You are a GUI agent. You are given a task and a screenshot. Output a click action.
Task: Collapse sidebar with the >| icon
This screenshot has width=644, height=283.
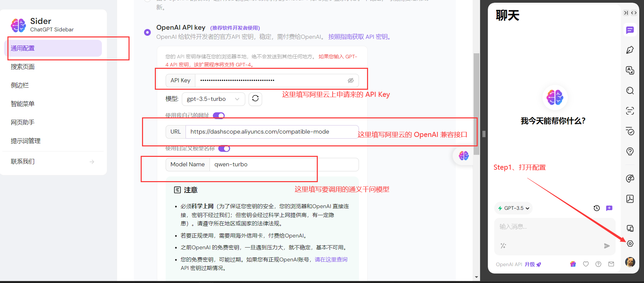(626, 13)
